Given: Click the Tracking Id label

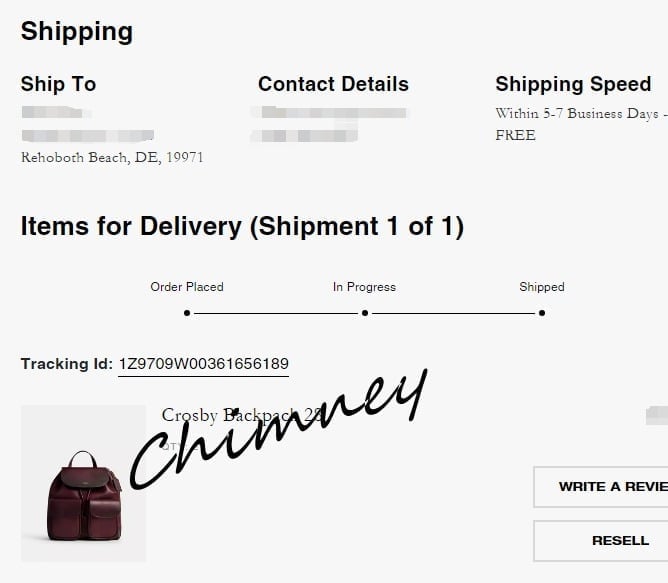Looking at the screenshot, I should [67, 364].
